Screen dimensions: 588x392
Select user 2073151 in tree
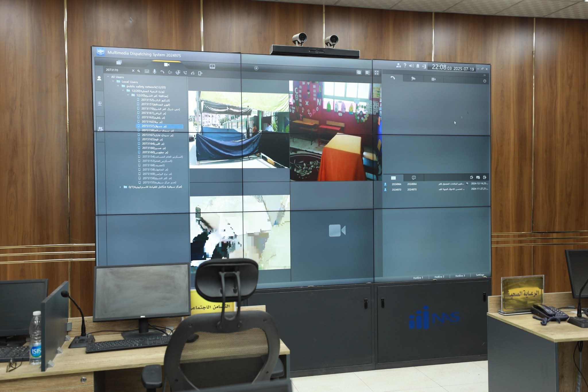click(154, 105)
